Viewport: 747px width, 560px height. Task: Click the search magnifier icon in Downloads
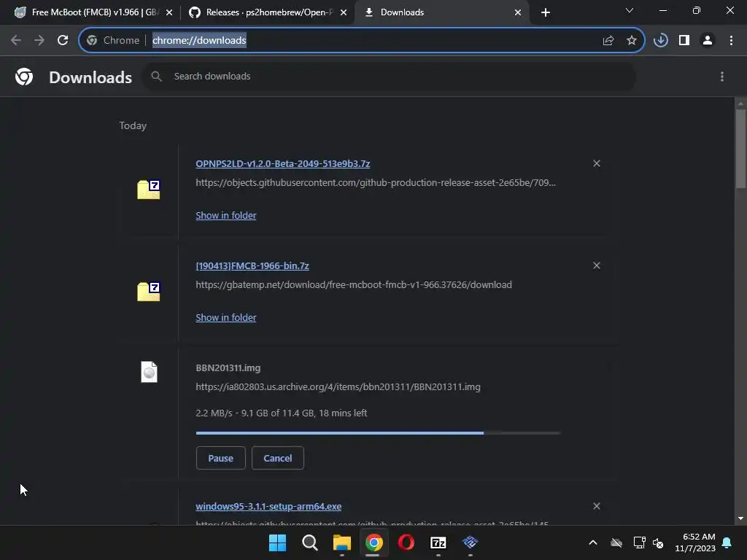(156, 76)
